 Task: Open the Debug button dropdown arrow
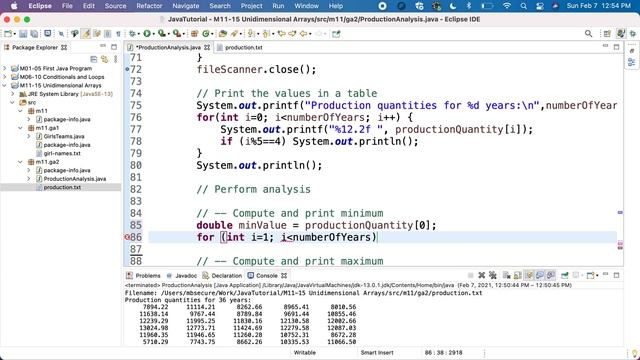point(138,34)
